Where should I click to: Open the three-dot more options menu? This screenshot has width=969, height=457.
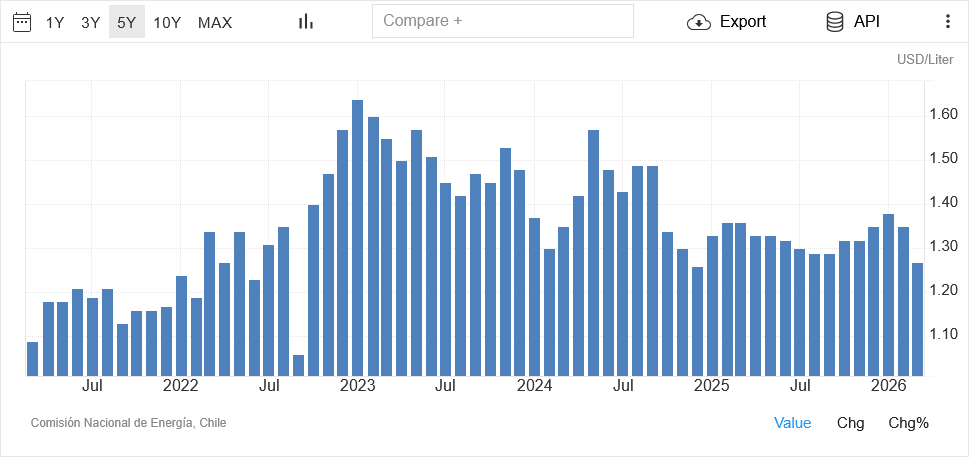tap(948, 22)
